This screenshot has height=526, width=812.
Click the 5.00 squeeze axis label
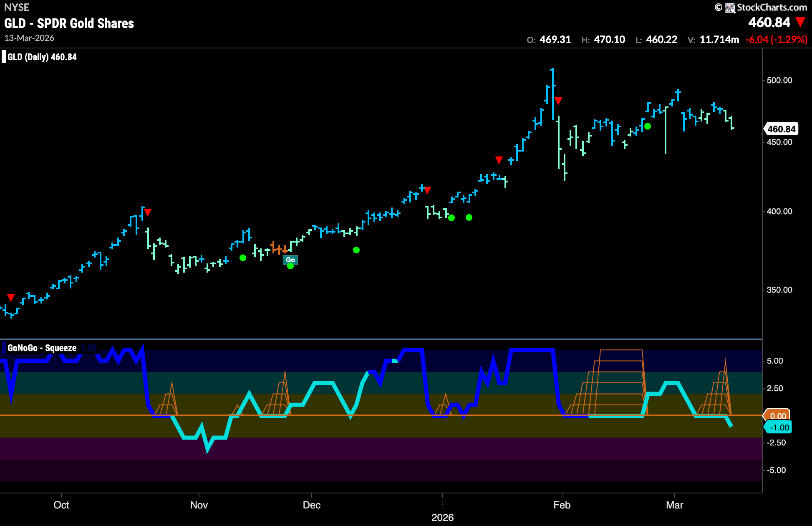775,361
